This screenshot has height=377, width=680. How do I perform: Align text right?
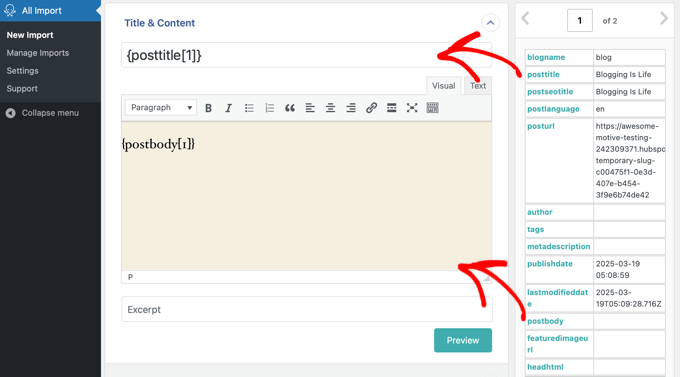coord(351,108)
